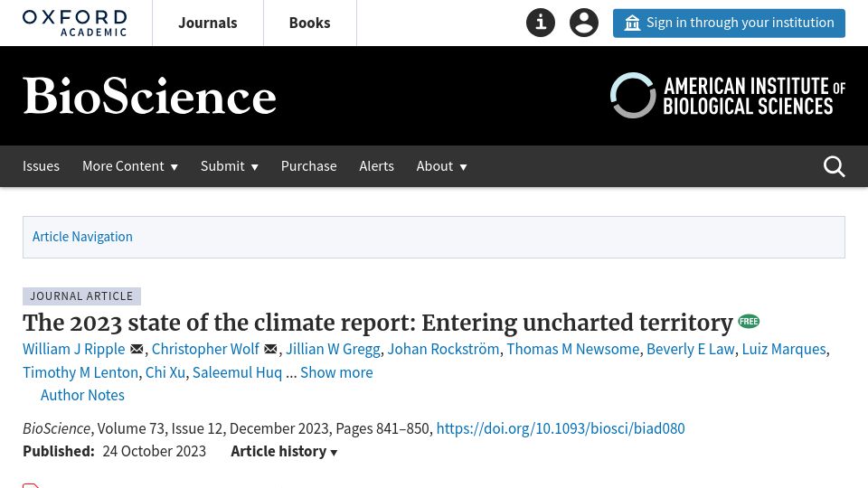Click the Volume 73, Issue 12 citation text

[x=160, y=428]
